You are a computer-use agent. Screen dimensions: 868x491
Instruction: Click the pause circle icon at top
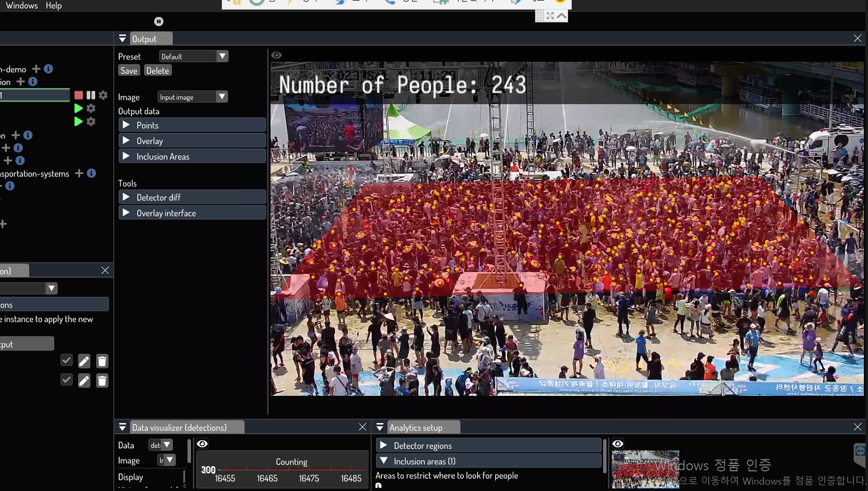[x=158, y=21]
